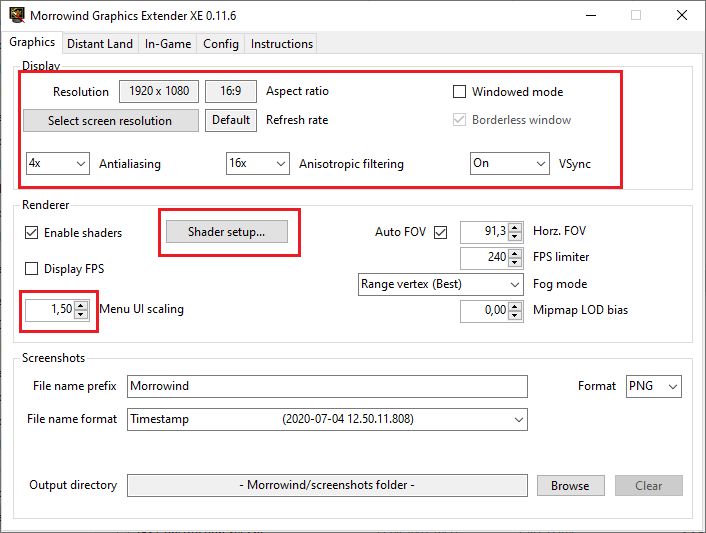Click the Shader setup button
Screen dimensions: 706x533
[227, 232]
